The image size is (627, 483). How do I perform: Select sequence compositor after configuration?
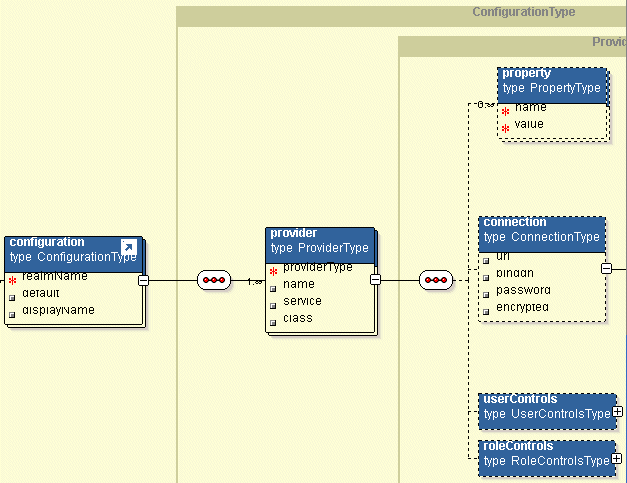(x=214, y=280)
